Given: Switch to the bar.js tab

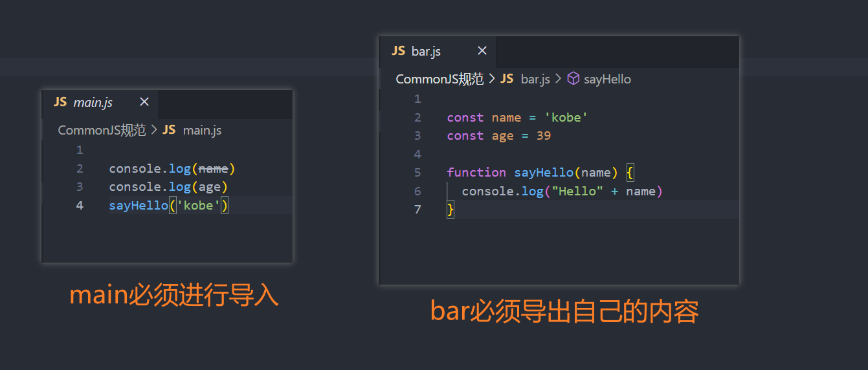Looking at the screenshot, I should pyautogui.click(x=426, y=52).
